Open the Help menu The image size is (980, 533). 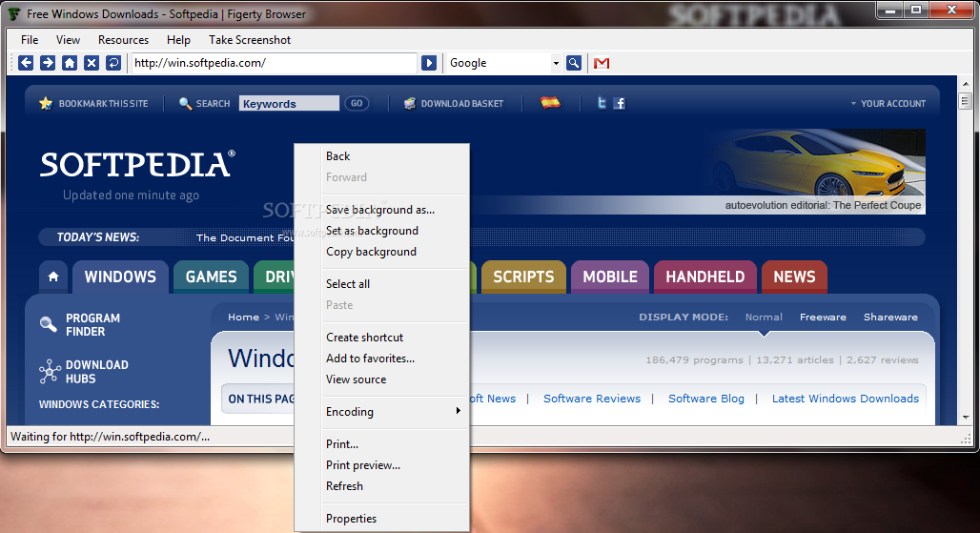click(178, 39)
